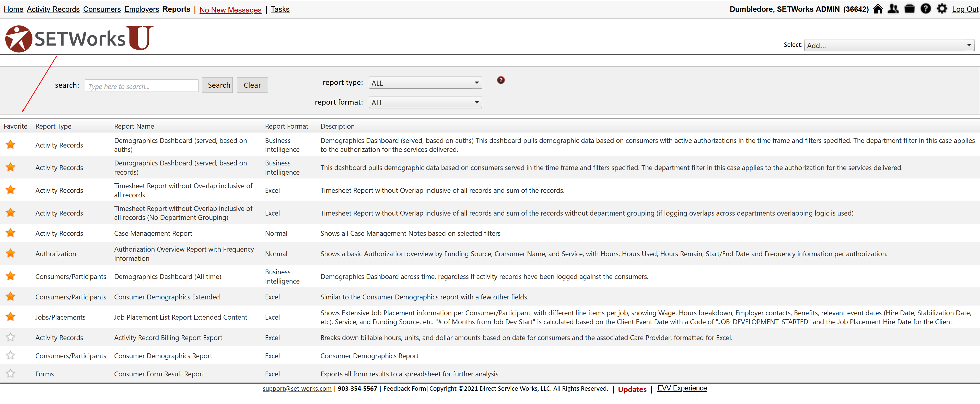Open the settings gear icon

click(x=942, y=9)
